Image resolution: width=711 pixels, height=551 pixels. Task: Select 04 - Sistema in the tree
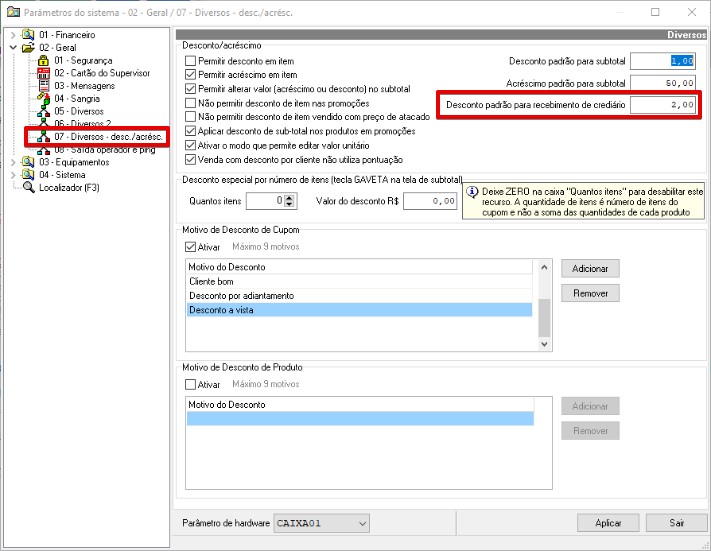pos(62,175)
